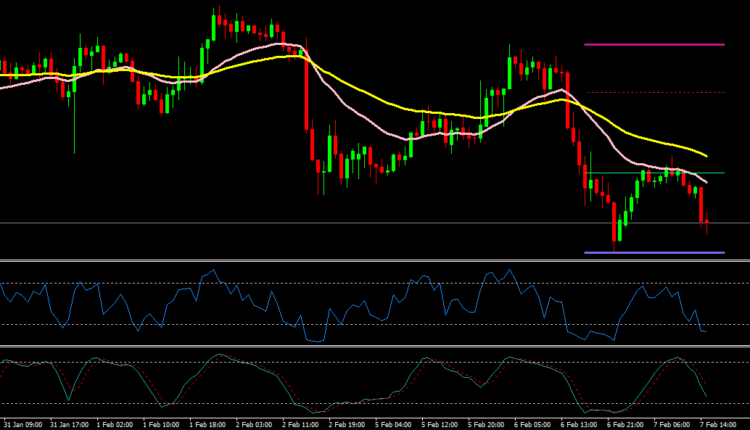Click the right end of the yellow moving average
This screenshot has width=750, height=430.
[706, 156]
